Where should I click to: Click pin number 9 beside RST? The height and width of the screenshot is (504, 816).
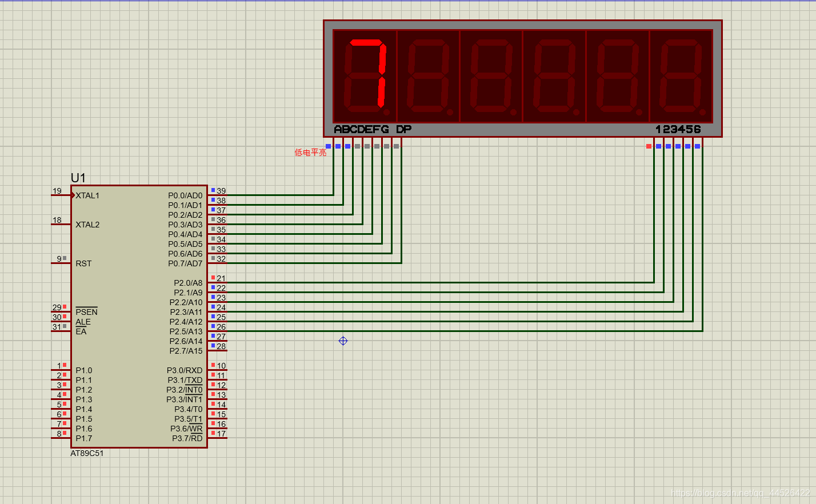click(x=59, y=259)
